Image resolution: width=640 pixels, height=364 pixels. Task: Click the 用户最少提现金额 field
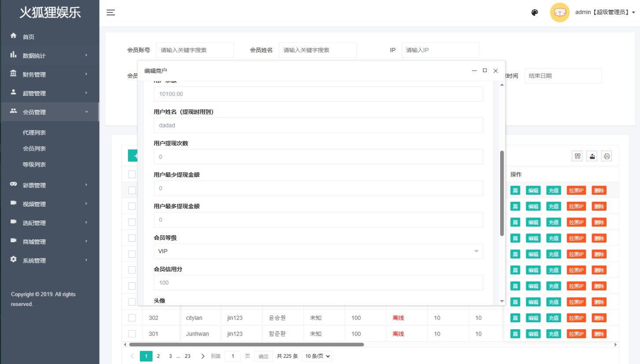(x=318, y=188)
